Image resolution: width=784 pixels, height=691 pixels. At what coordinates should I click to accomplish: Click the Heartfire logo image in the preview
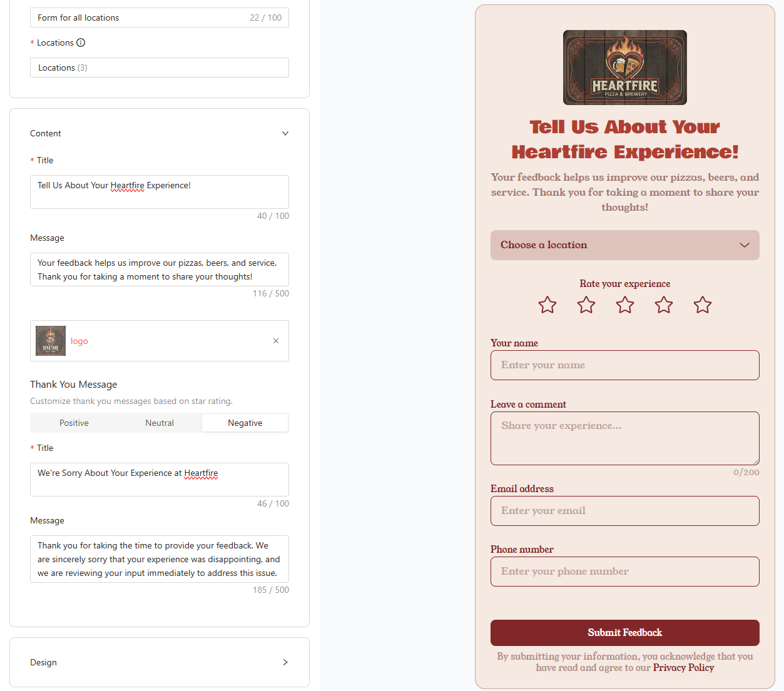[x=625, y=68]
